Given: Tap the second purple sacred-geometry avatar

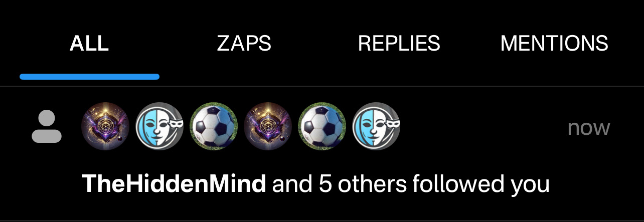Looking at the screenshot, I should 268,127.
